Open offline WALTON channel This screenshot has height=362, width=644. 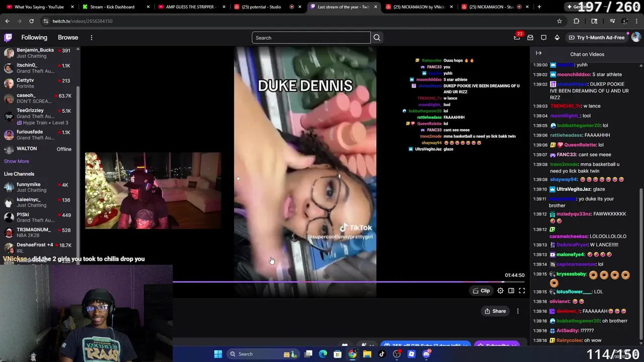(38, 149)
